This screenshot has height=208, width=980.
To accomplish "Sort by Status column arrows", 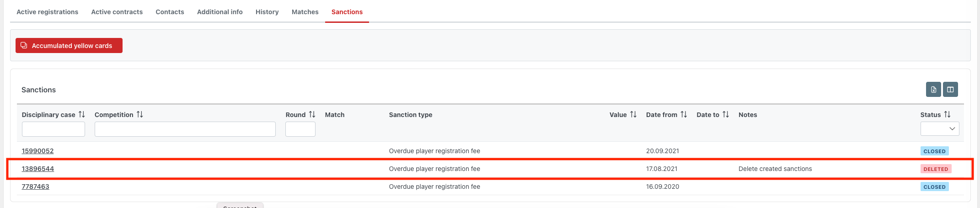I will (947, 114).
